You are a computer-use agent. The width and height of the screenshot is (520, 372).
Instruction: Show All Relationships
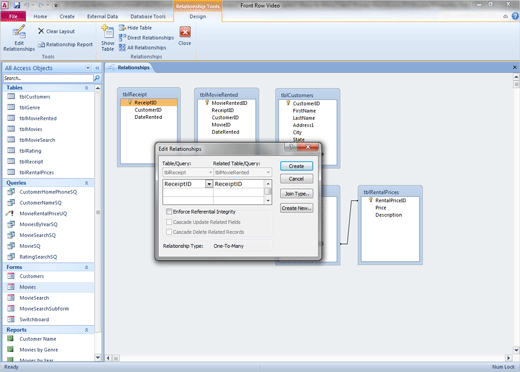click(143, 48)
